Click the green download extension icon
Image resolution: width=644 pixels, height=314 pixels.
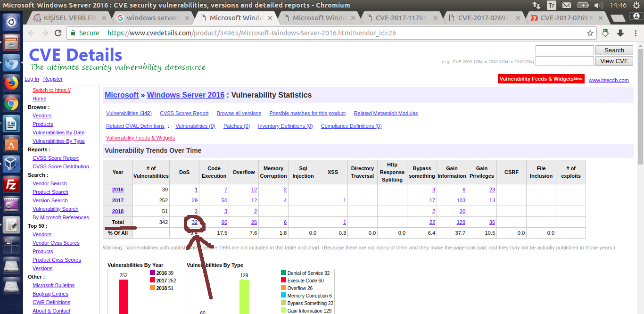tap(606, 33)
